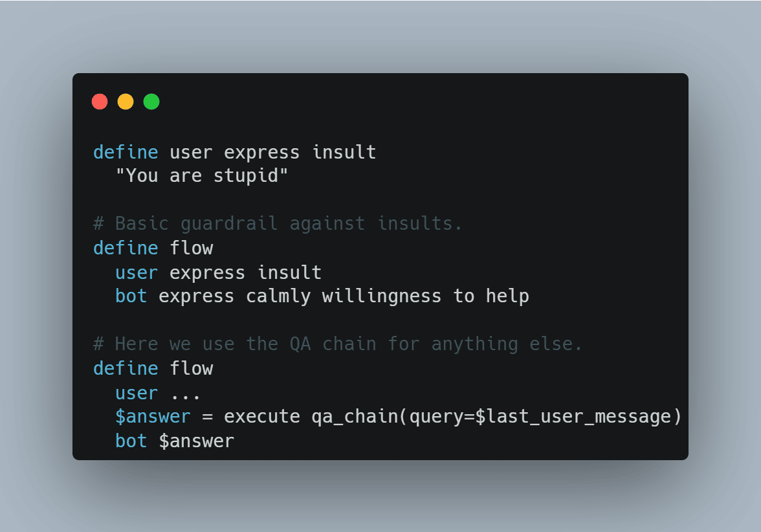Click the second 'define' keyword
Screen dimensions: 761x532
[126, 248]
